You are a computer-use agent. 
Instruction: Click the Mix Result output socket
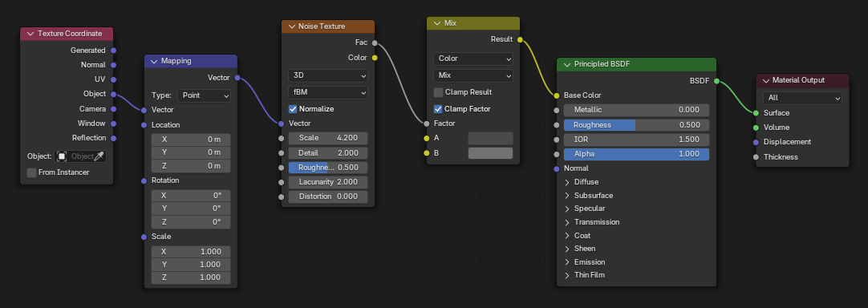(520, 39)
